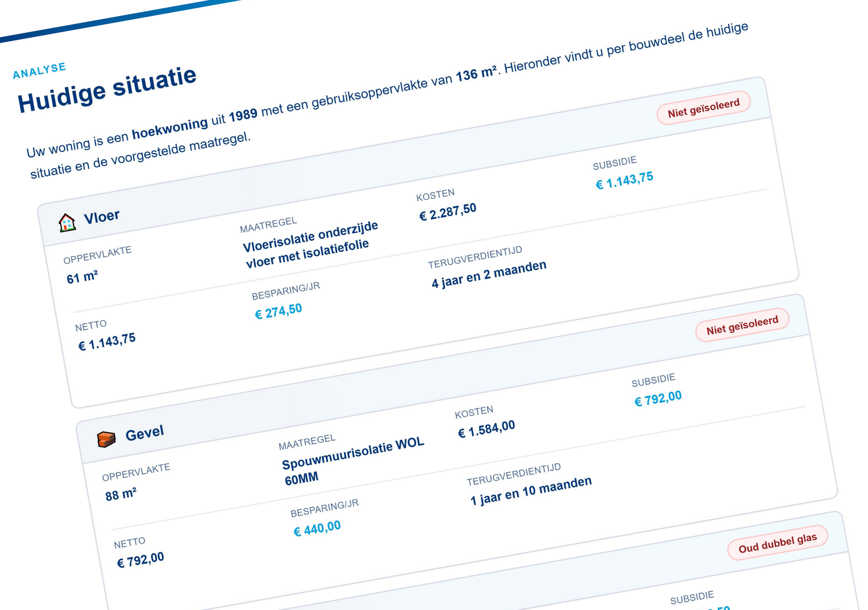Click the brick icon beside Gevel
The height and width of the screenshot is (610, 868).
pos(106,439)
